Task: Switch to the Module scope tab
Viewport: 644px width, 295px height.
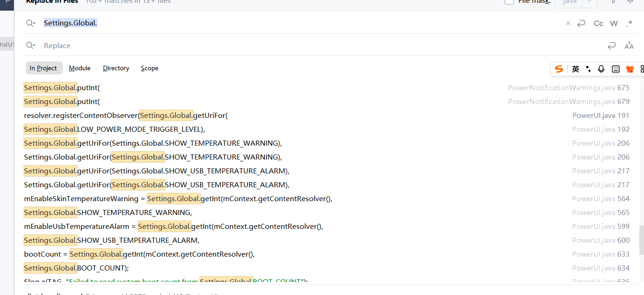Action: click(x=80, y=68)
